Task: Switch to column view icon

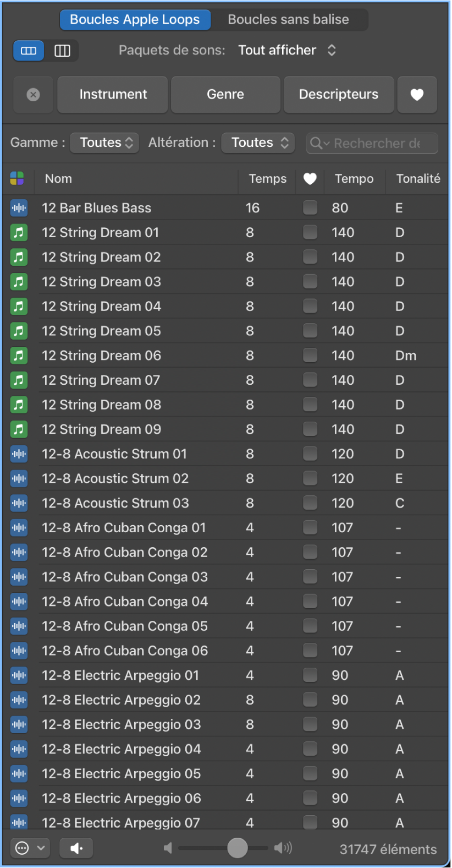Action: (62, 51)
